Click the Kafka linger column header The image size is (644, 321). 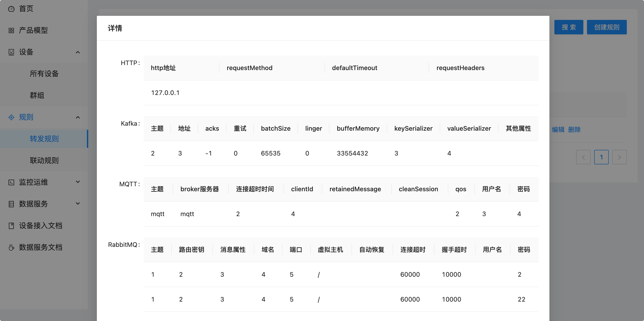coord(313,128)
